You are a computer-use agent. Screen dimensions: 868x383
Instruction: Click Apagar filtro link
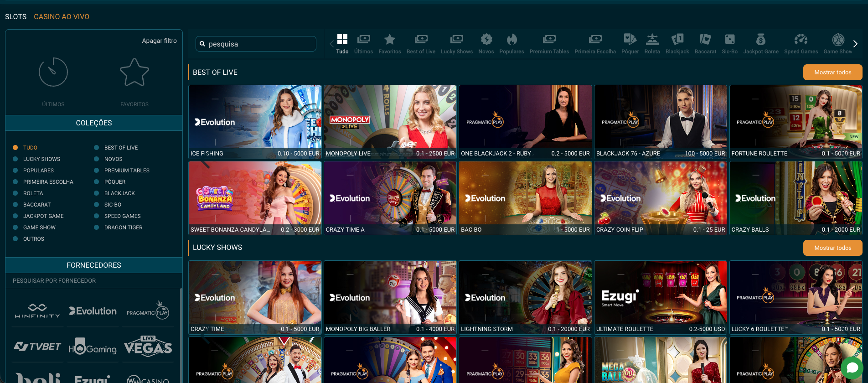[x=159, y=41]
